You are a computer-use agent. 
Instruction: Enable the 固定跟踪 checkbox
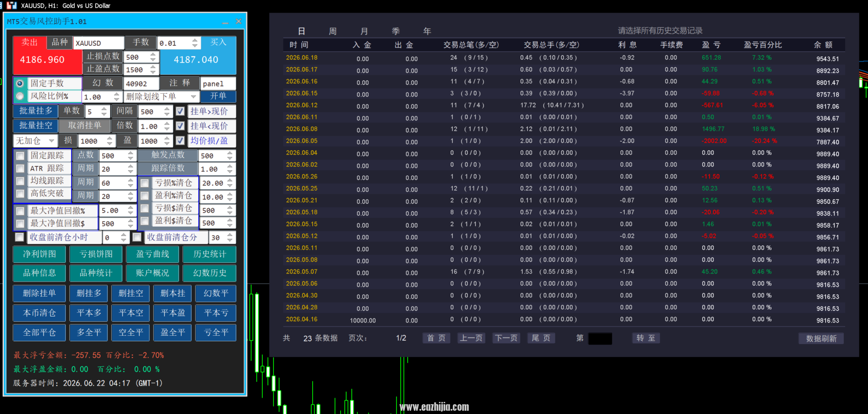[20, 156]
